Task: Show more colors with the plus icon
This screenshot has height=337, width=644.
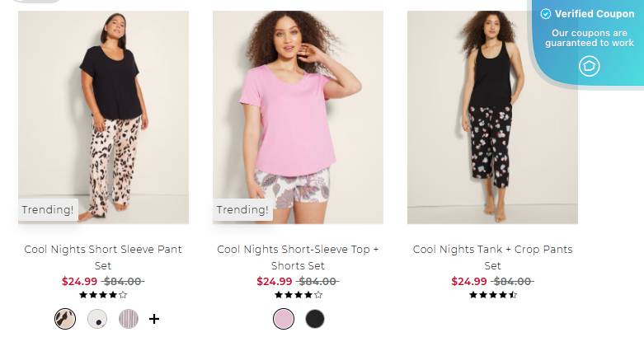Action: (x=153, y=318)
